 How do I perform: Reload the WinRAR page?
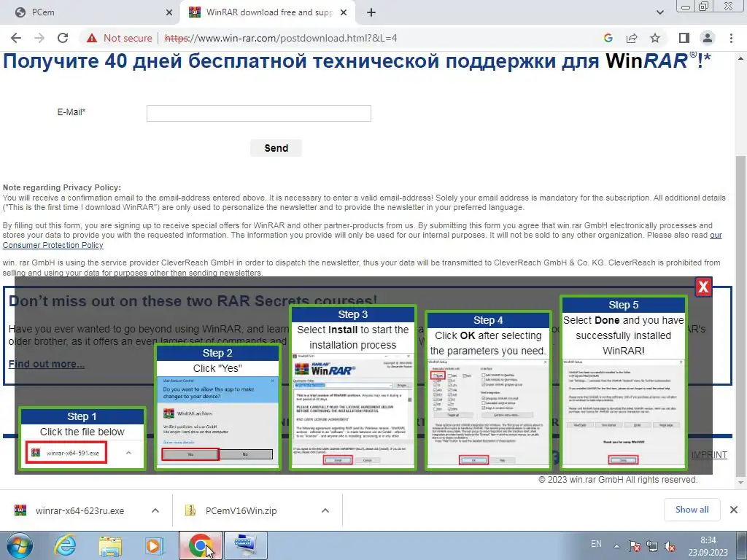coord(63,38)
